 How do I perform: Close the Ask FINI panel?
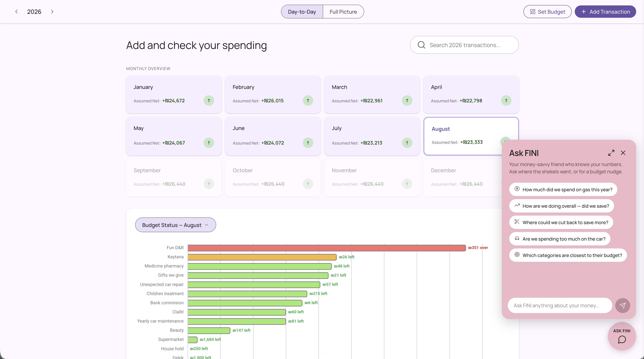[x=623, y=153]
